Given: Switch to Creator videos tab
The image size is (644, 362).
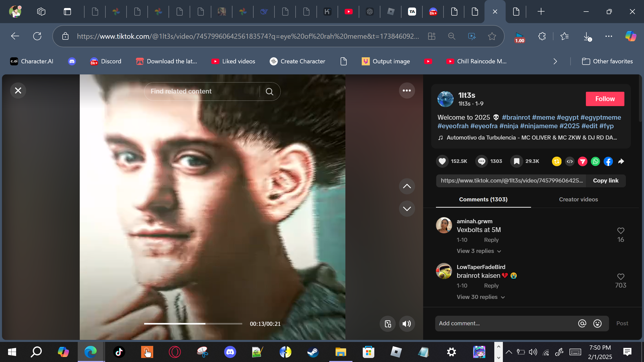Looking at the screenshot, I should [x=578, y=199].
